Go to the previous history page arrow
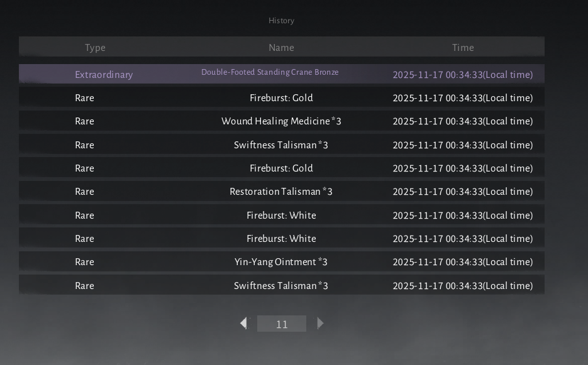 (244, 324)
